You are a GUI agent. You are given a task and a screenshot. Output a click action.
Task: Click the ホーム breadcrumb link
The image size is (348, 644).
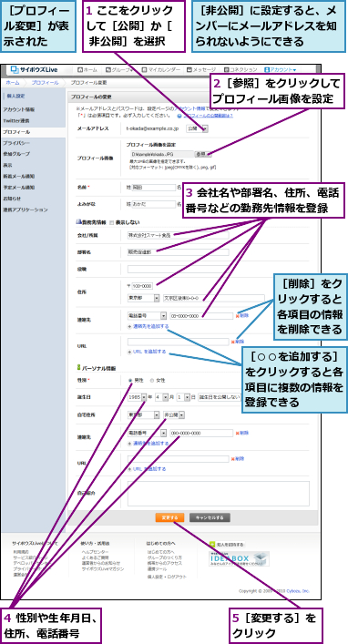click(13, 83)
